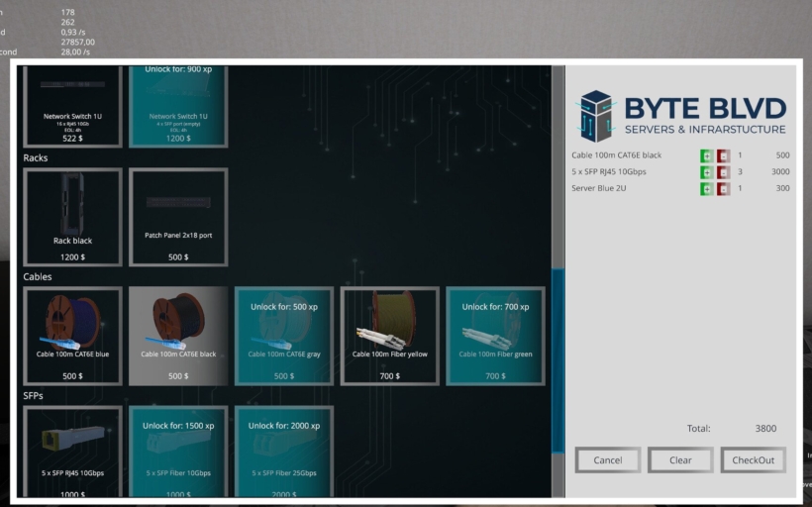This screenshot has width=812, height=507.
Task: Clear the shopping cart
Action: pos(680,459)
